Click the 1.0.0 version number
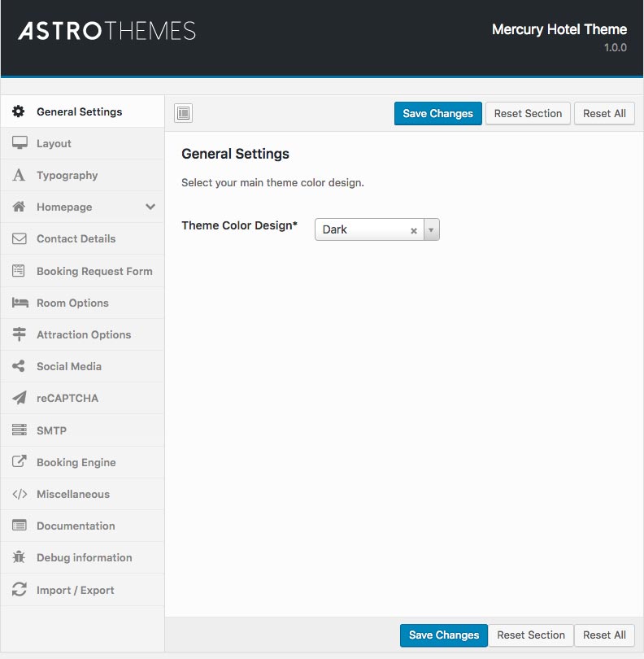Image resolution: width=644 pixels, height=659 pixels. (616, 47)
